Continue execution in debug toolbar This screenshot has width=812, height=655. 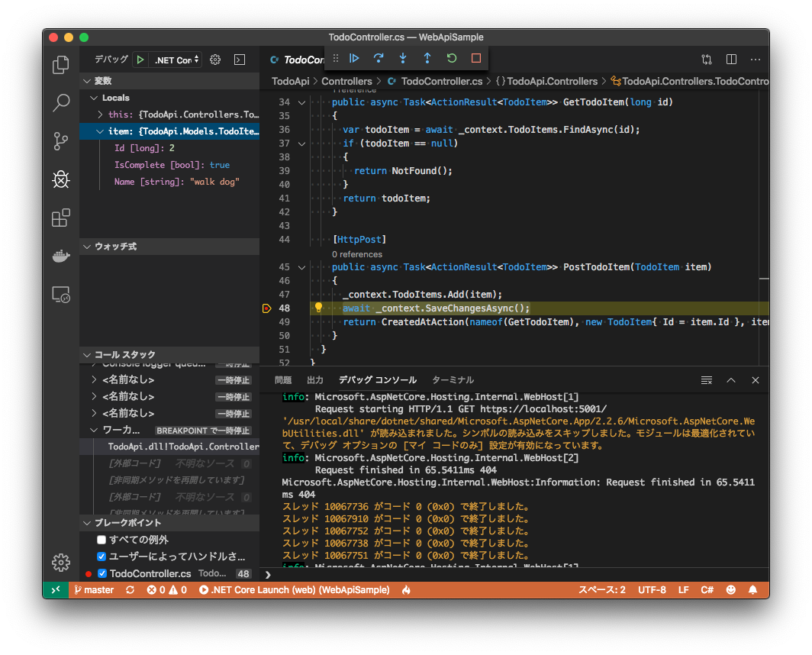(354, 58)
